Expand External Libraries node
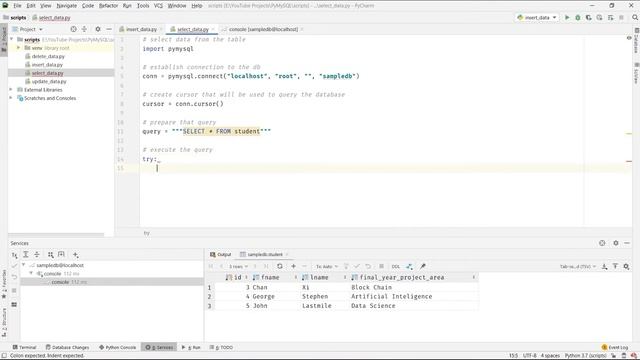Screen dimensions: 640x360 11,89
